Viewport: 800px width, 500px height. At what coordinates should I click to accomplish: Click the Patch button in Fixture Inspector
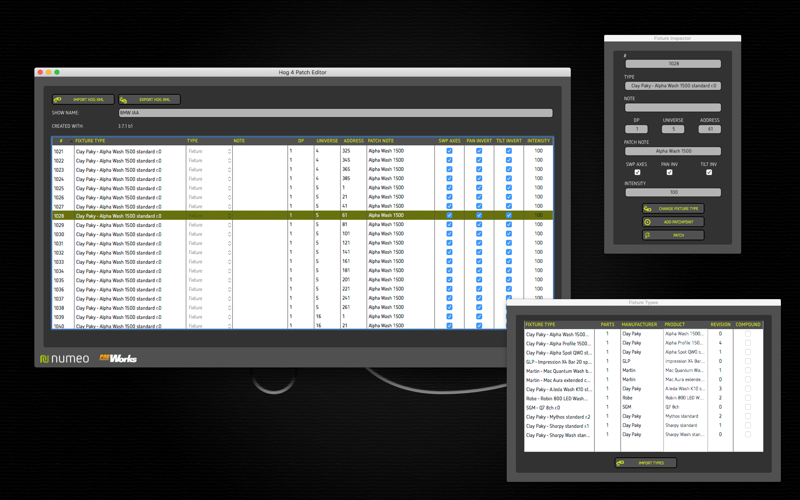pos(673,235)
